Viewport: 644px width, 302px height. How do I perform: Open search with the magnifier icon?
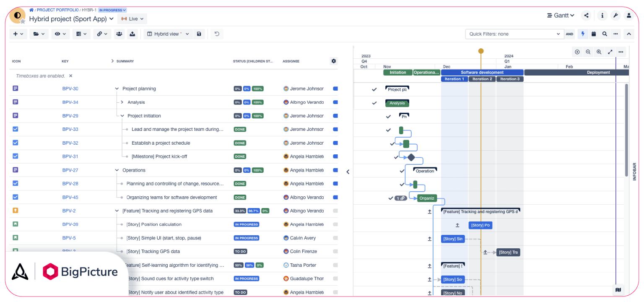pyautogui.click(x=605, y=34)
